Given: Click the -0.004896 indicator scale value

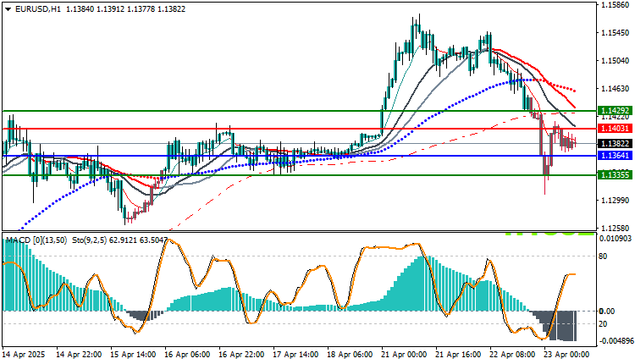Looking at the screenshot, I should pyautogui.click(x=616, y=340).
